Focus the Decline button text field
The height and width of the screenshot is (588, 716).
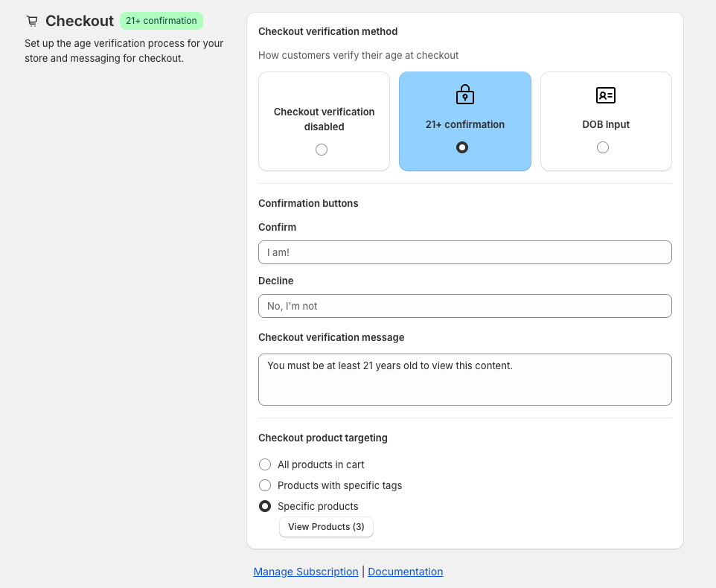pyautogui.click(x=464, y=306)
